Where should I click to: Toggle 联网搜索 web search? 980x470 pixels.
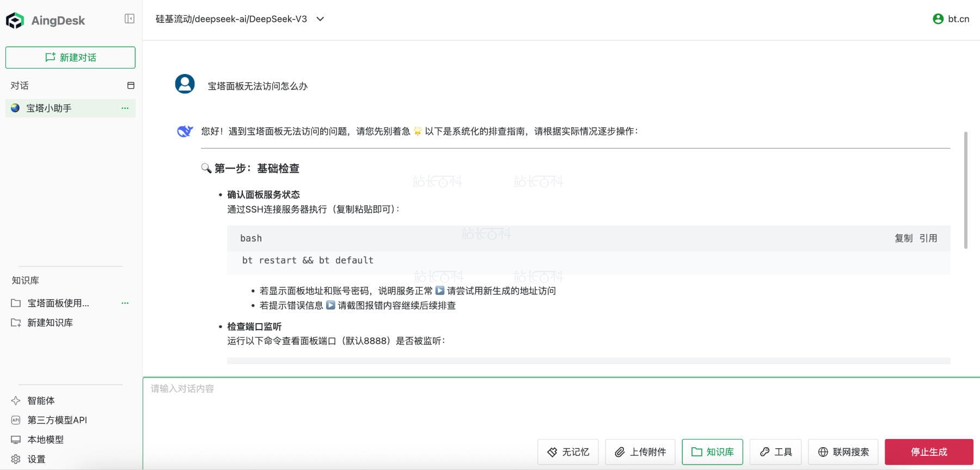tap(843, 452)
